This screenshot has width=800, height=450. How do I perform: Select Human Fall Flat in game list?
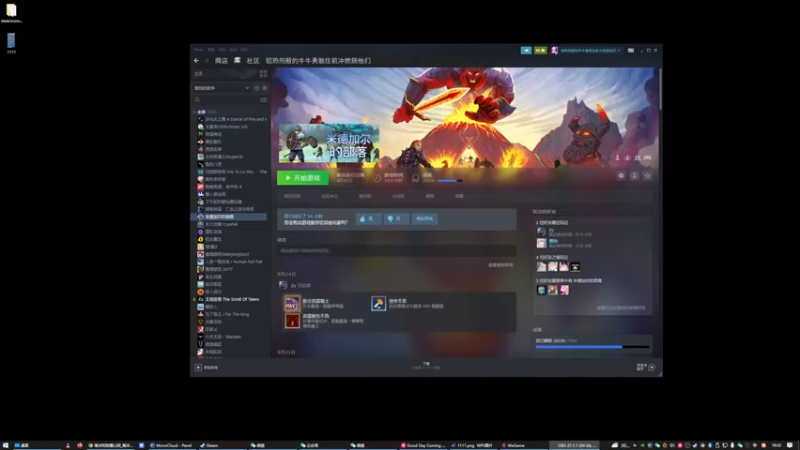(x=230, y=262)
